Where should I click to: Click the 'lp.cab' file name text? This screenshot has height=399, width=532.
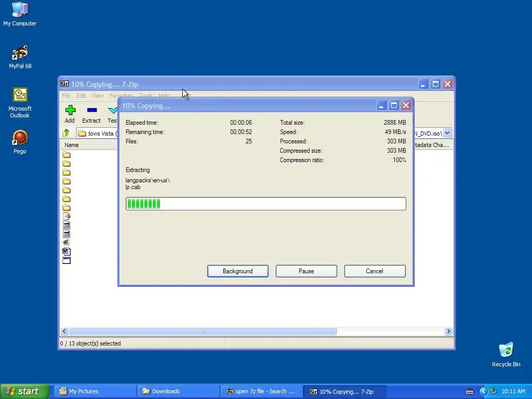pyautogui.click(x=132, y=187)
